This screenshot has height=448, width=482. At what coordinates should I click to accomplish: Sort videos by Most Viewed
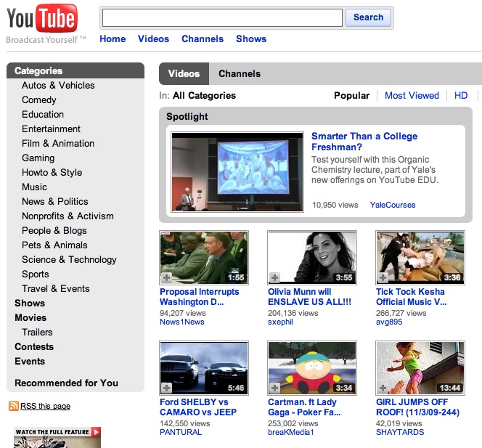[x=412, y=96]
